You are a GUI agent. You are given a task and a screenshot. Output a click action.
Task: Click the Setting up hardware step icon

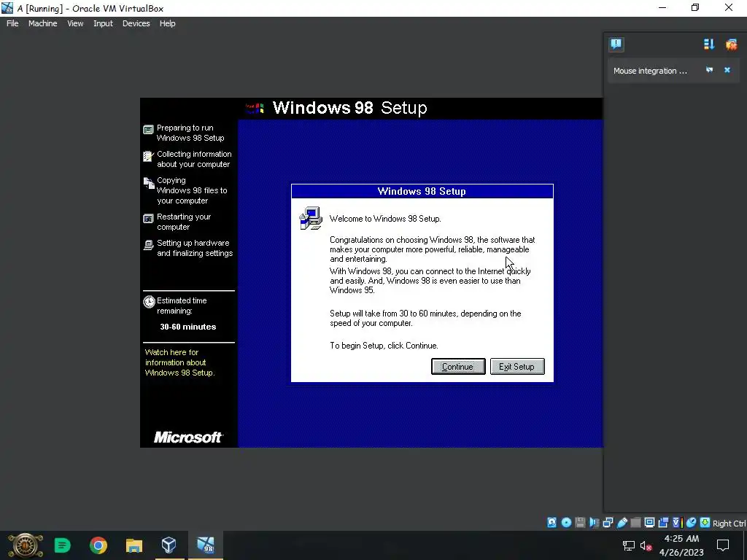pyautogui.click(x=148, y=245)
